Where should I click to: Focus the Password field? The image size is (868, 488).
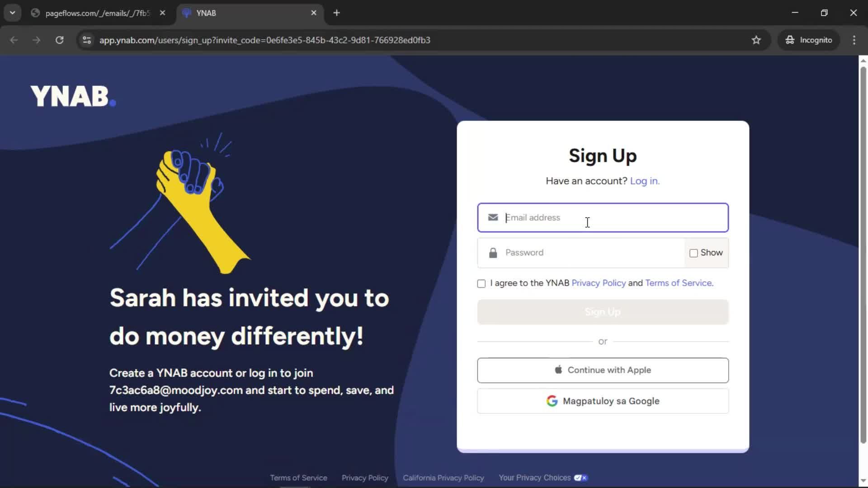pos(581,253)
